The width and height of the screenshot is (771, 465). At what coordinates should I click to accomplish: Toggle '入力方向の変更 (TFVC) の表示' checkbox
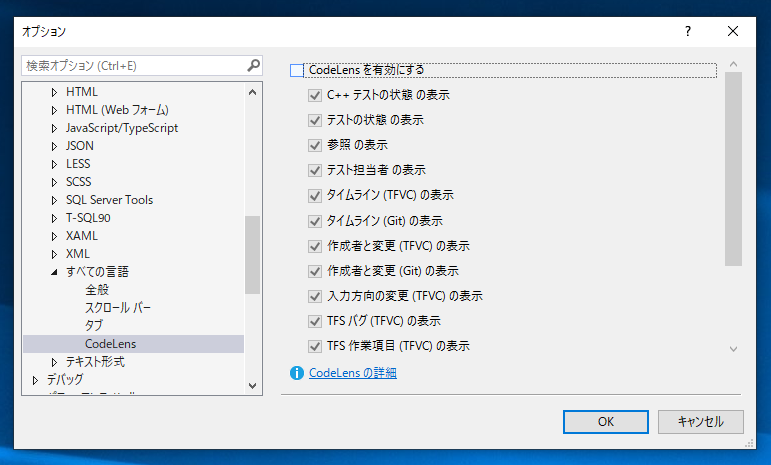click(x=315, y=296)
